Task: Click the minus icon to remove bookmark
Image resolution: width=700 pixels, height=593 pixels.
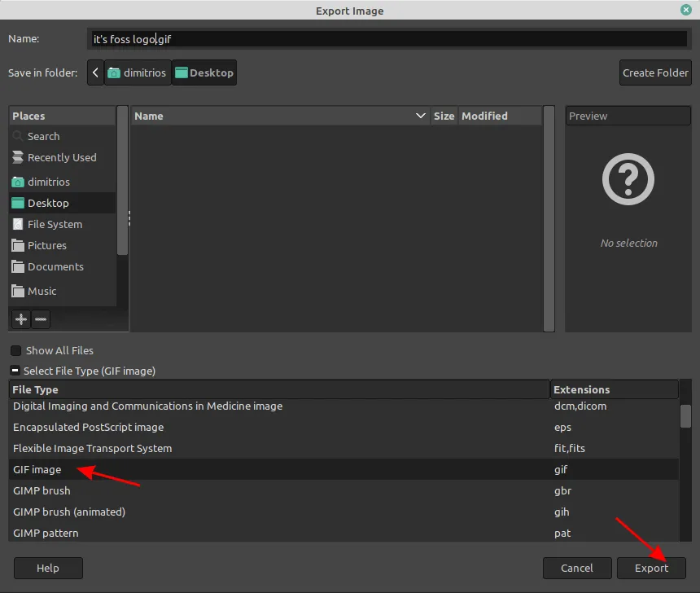Action: tap(41, 319)
